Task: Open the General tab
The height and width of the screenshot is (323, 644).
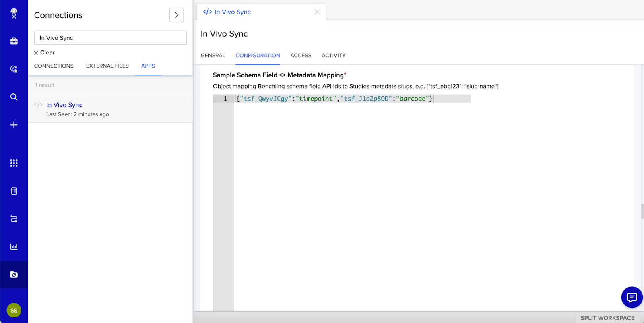Action: tap(213, 56)
